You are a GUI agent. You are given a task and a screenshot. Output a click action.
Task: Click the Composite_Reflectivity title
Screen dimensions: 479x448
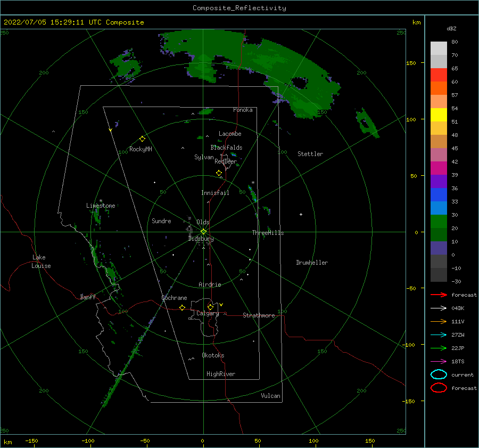(240, 8)
